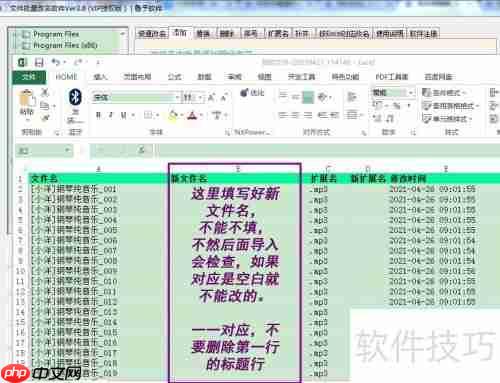Switch to 插入 ribbon tab
The image size is (500, 383).
pyautogui.click(x=100, y=77)
